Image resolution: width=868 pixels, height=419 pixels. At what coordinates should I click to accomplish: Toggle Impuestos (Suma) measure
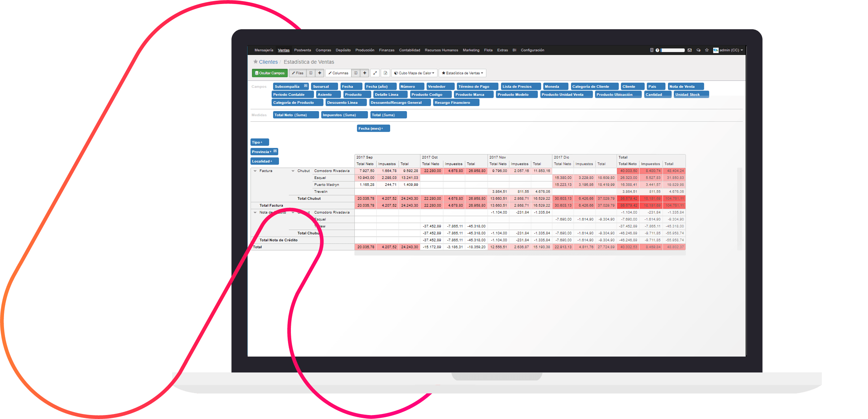coord(344,115)
